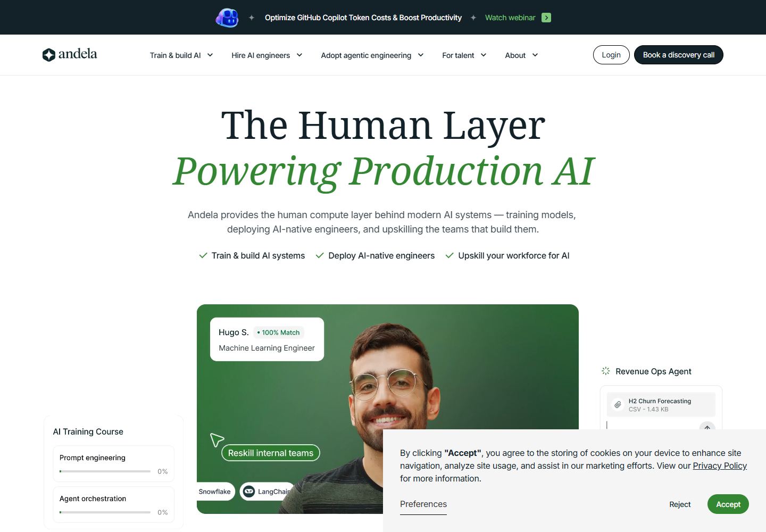Click the Prompt engineering progress bar
766x532 pixels.
(x=105, y=471)
